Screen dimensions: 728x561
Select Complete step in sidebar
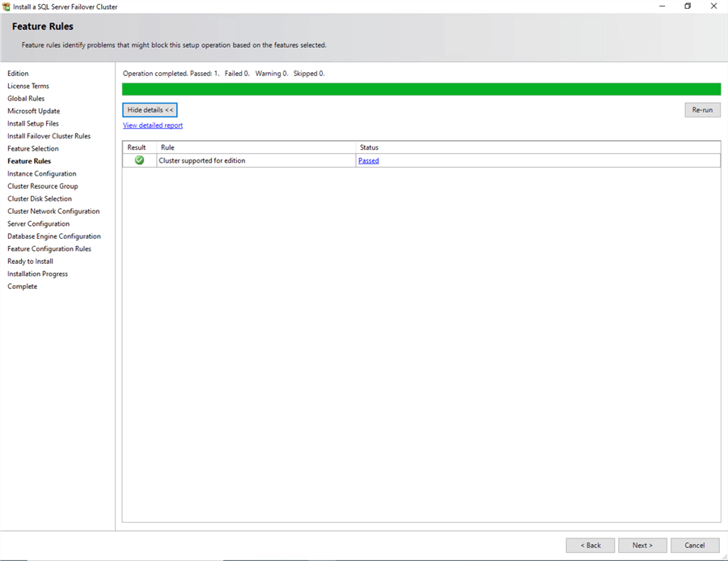click(23, 287)
